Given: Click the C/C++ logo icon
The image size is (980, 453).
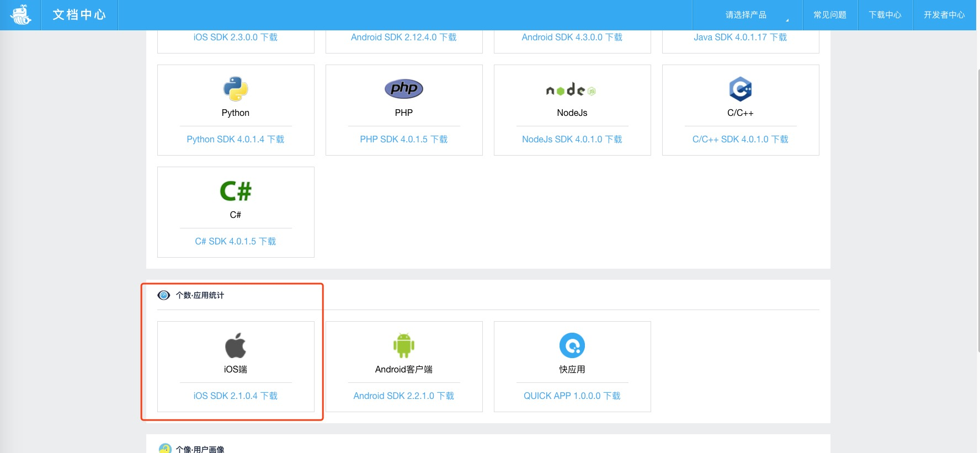Looking at the screenshot, I should (x=741, y=89).
